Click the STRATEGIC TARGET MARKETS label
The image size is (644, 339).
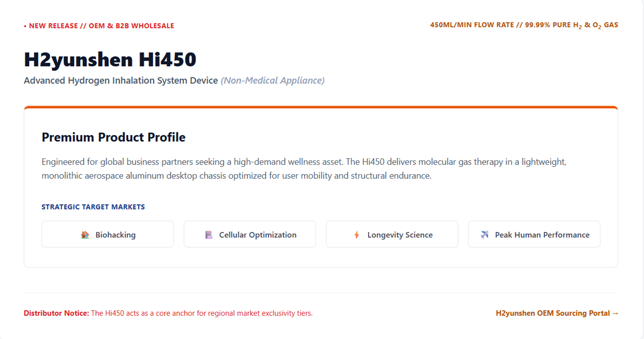pos(93,207)
